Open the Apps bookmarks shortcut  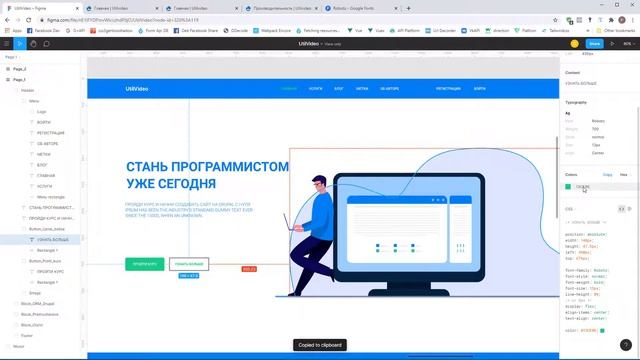point(13,31)
